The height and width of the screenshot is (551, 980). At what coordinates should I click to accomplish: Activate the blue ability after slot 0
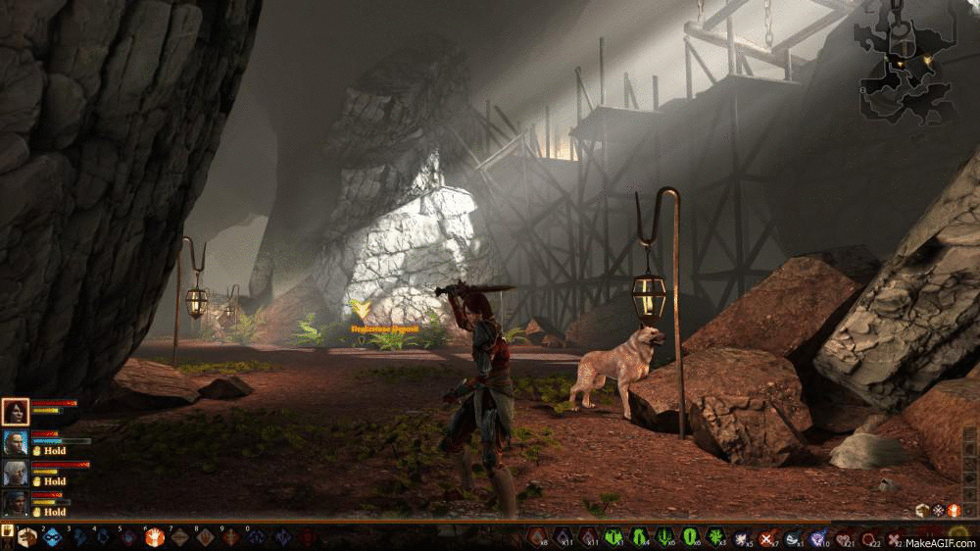[x=282, y=537]
